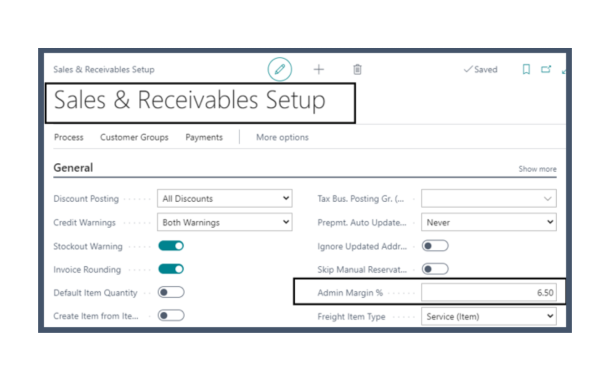Screen dimensions: 610x381
Task: Open the Payments menu
Action: click(204, 137)
